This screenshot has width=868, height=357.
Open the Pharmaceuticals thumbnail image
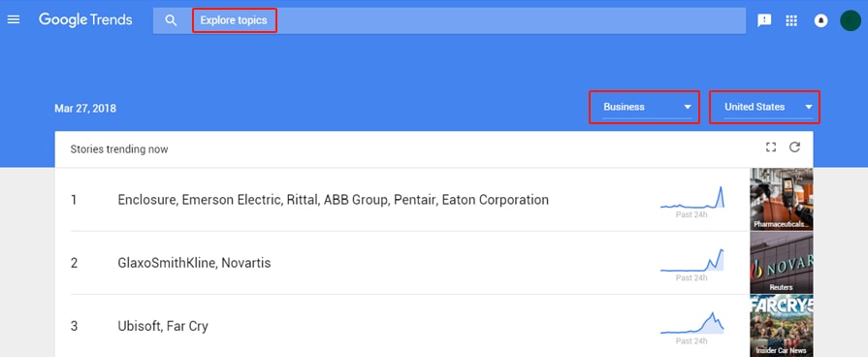pyautogui.click(x=781, y=199)
